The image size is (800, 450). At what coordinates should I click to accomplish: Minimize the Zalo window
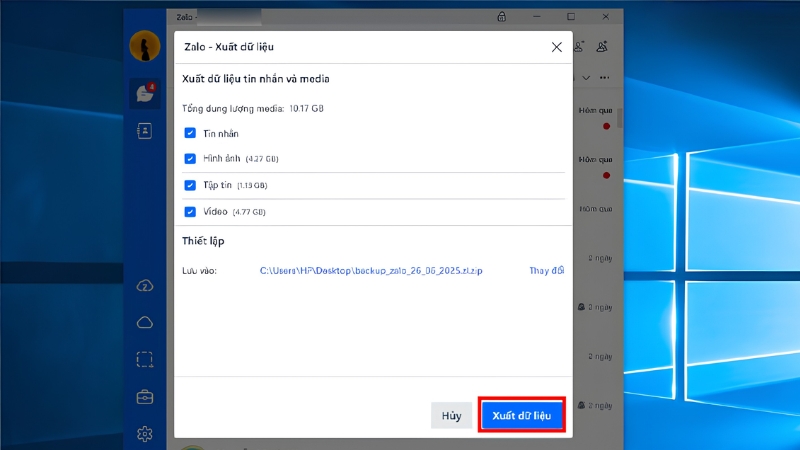tap(537, 17)
